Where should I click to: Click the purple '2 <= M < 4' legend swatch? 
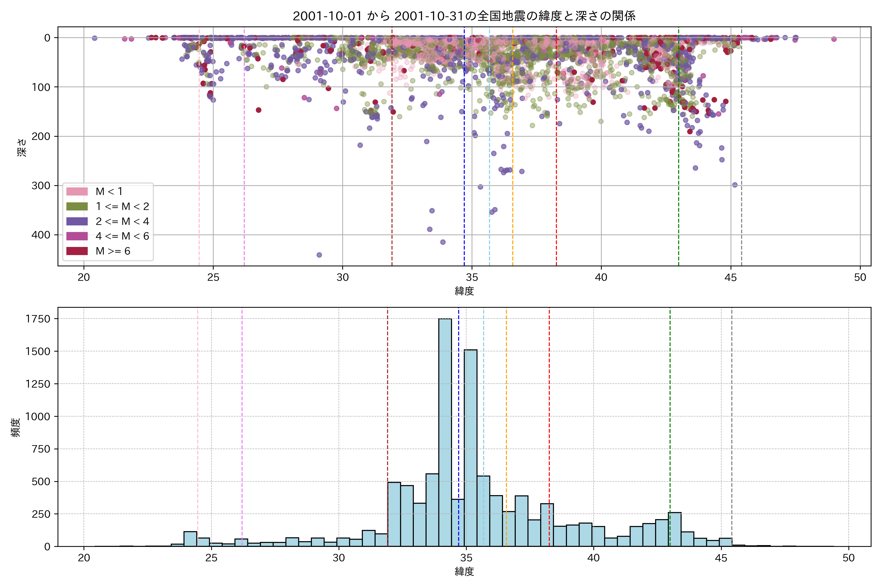point(77,221)
